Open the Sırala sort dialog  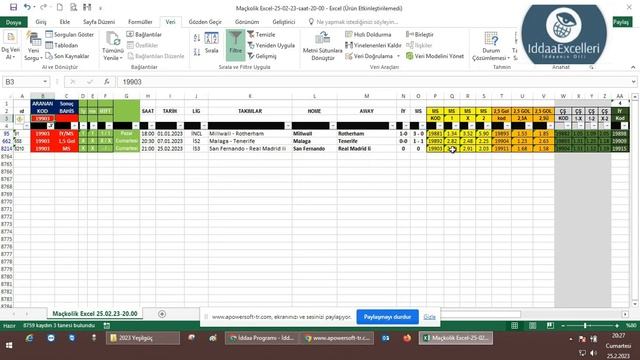(211, 44)
